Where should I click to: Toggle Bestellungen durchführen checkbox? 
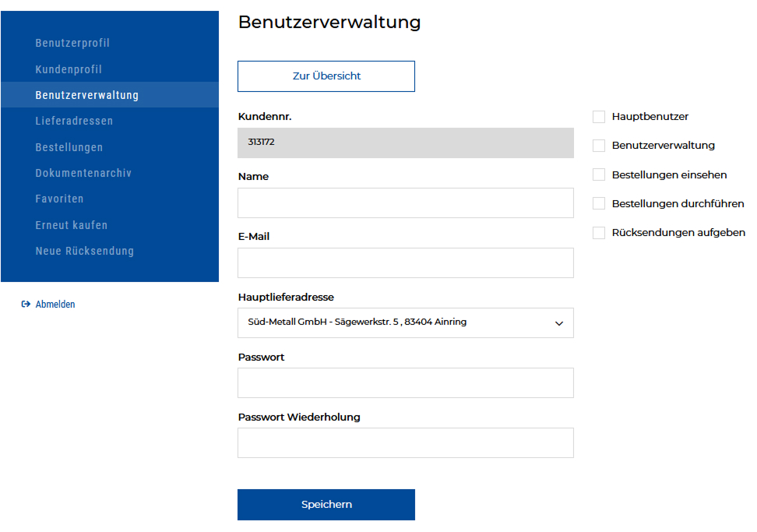click(x=599, y=203)
